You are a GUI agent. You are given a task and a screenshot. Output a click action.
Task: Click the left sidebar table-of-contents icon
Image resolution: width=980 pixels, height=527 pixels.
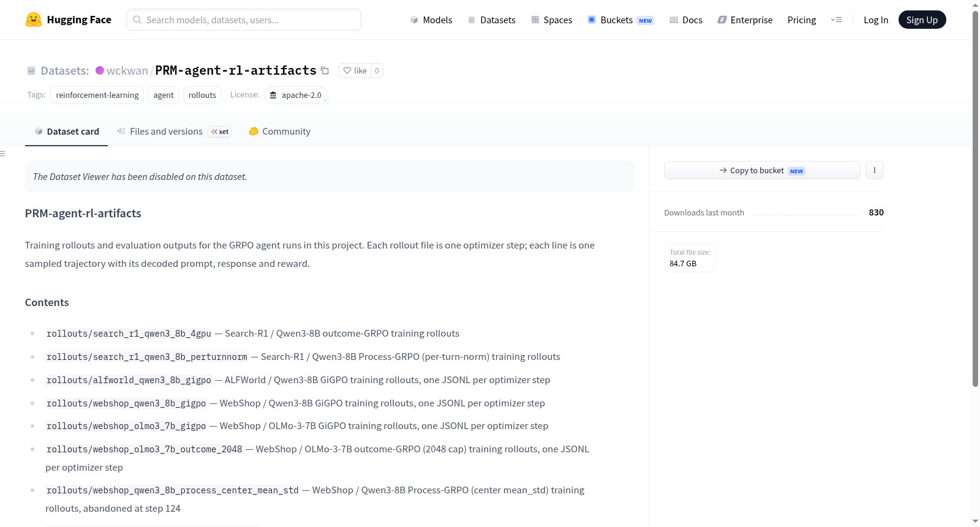(3, 154)
